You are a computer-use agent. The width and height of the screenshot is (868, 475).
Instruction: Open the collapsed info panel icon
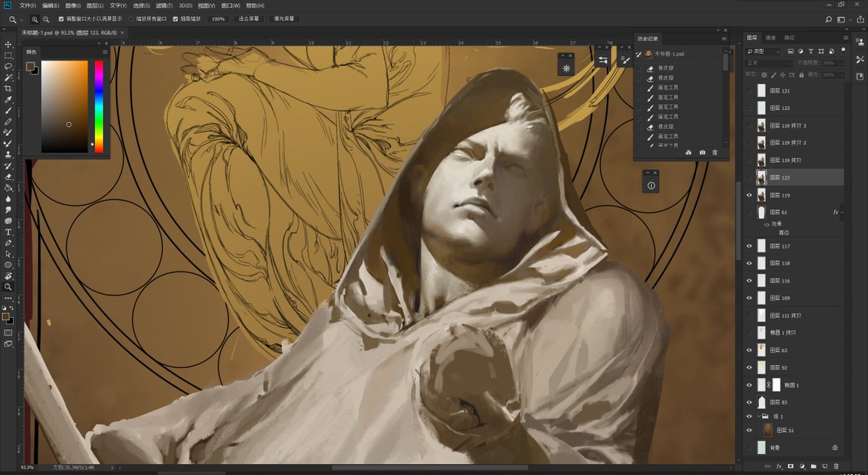[651, 186]
